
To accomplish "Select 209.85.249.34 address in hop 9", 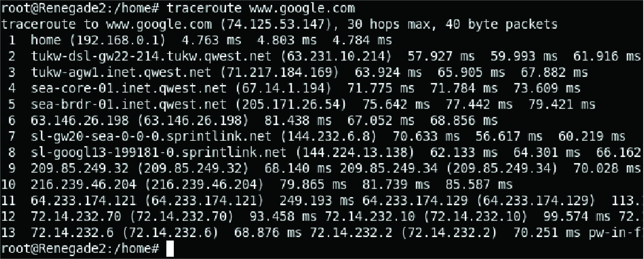I will click(389, 168).
